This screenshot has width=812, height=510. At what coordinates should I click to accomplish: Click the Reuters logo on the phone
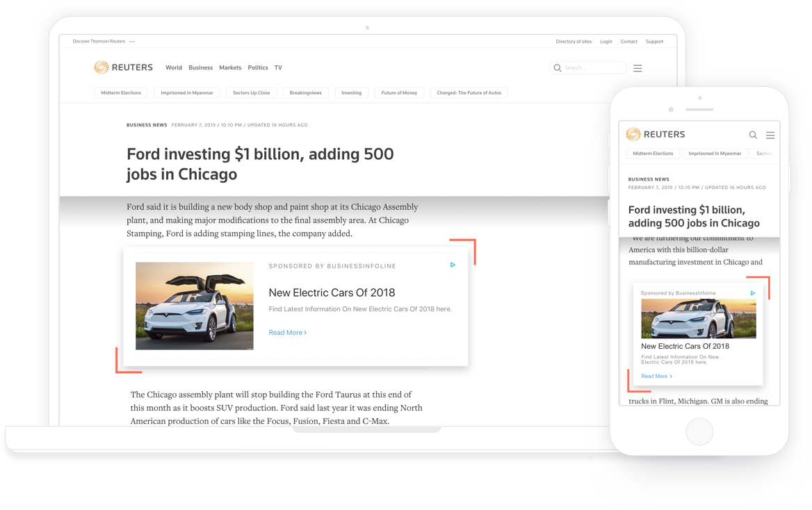coord(655,134)
